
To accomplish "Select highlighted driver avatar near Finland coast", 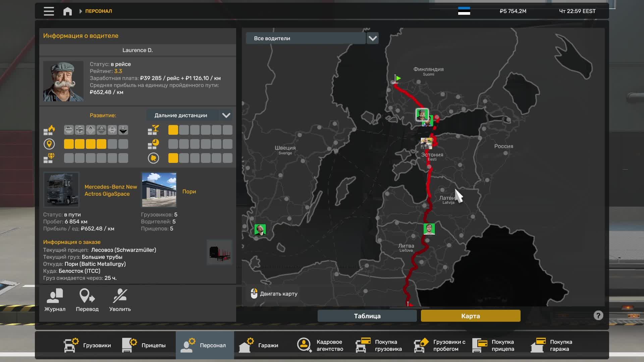I will point(422,115).
